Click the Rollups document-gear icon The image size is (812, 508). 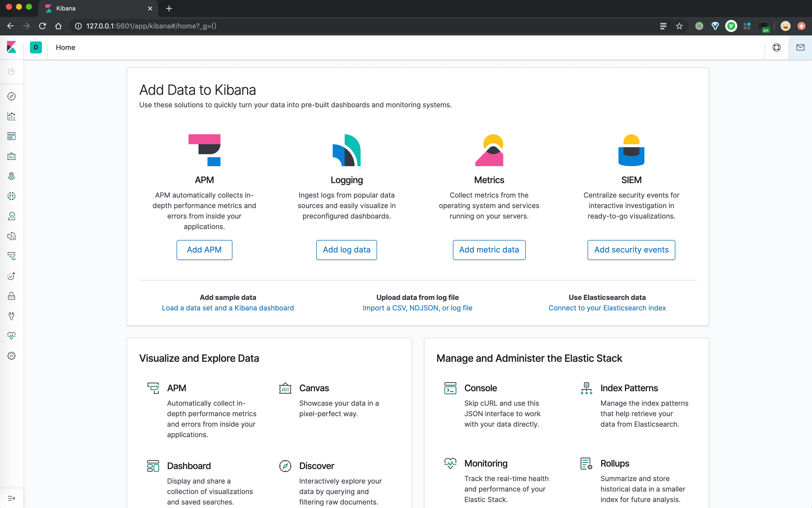tap(586, 464)
